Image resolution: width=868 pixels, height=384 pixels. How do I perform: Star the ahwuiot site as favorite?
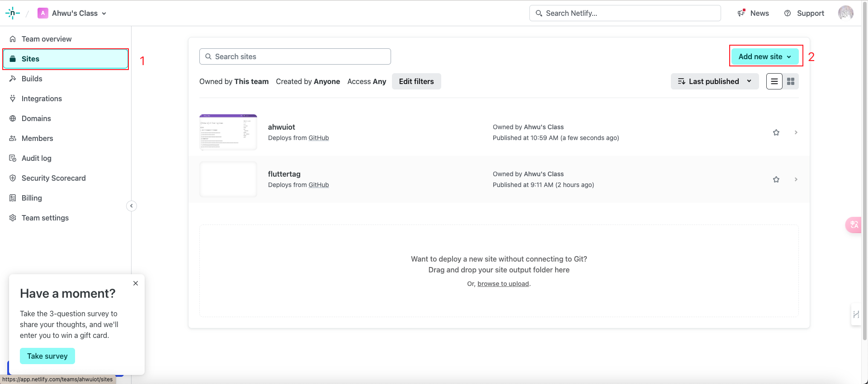[x=776, y=132]
